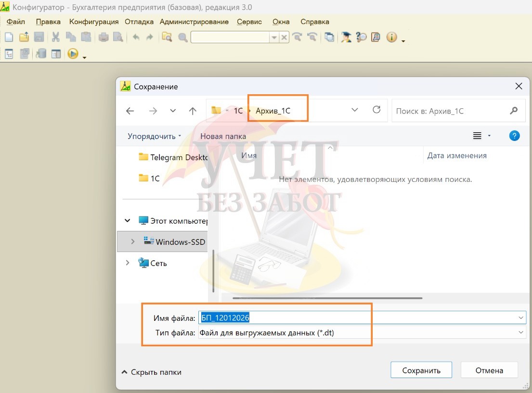Click the Open file toolbar icon
This screenshot has width=532, height=393.
[x=24, y=37]
